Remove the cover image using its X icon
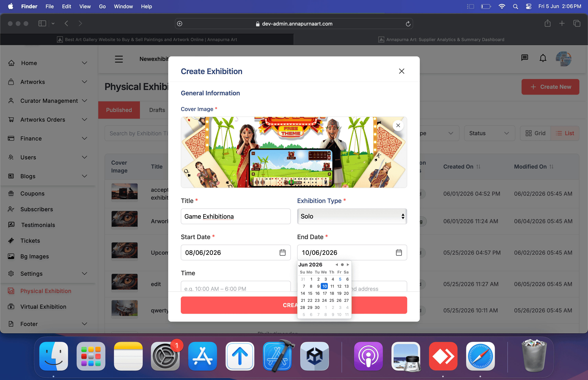Image resolution: width=588 pixels, height=380 pixels. 398,125
